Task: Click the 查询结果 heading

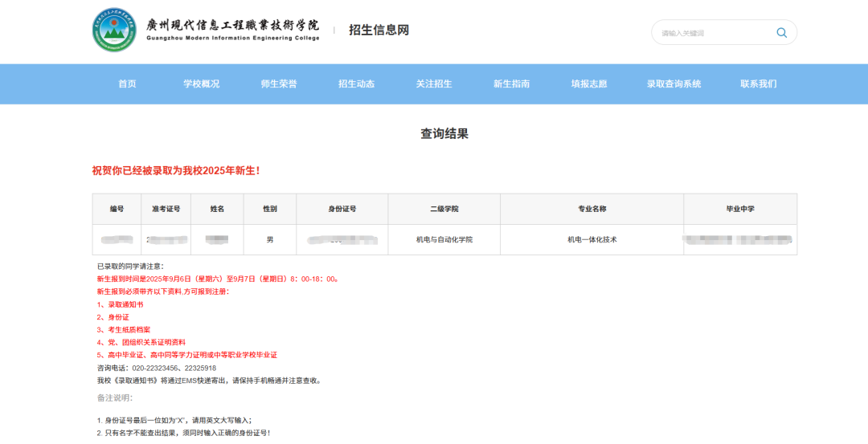Action: [444, 134]
